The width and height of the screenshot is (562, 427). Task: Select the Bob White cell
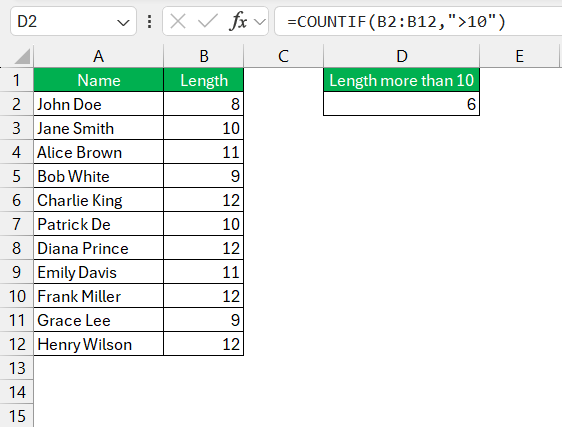[x=99, y=176]
